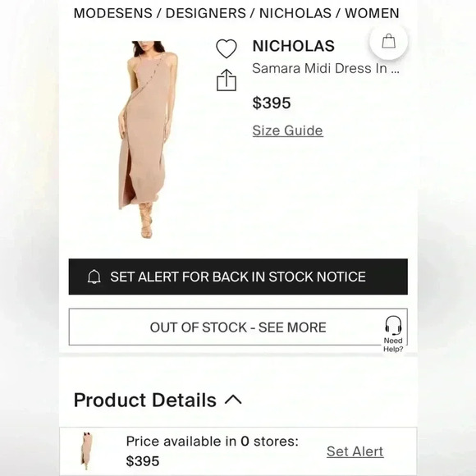Open the Product Details heading
The height and width of the screenshot is (476, 476).
pyautogui.click(x=145, y=400)
